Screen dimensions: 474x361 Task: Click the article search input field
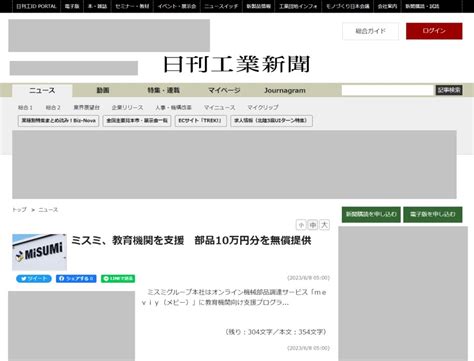point(387,90)
